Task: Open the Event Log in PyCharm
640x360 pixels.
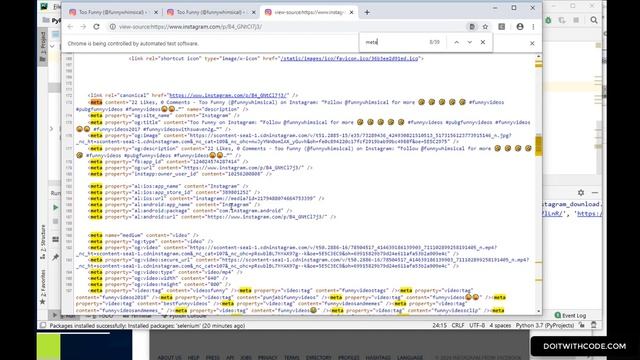Action: 571,316
